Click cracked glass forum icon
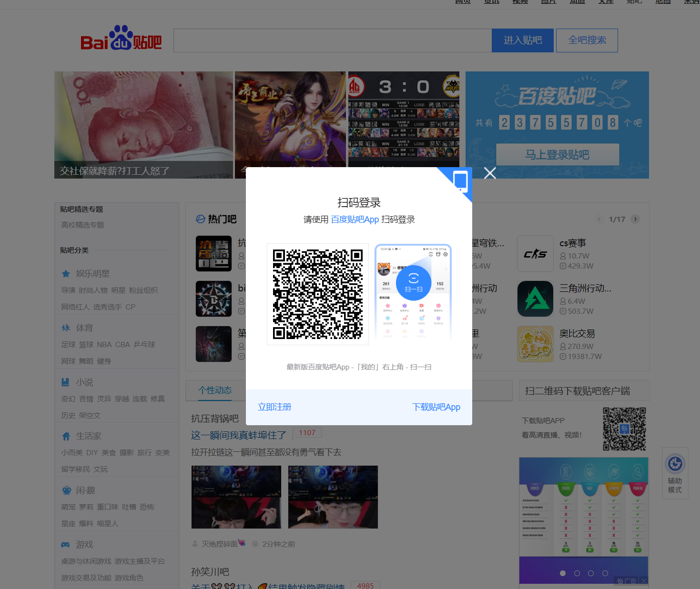The width and height of the screenshot is (700, 589). [213, 344]
